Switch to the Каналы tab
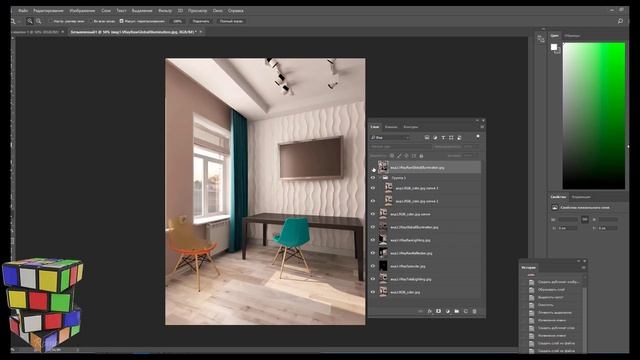The width and height of the screenshot is (640, 360). pos(391,127)
